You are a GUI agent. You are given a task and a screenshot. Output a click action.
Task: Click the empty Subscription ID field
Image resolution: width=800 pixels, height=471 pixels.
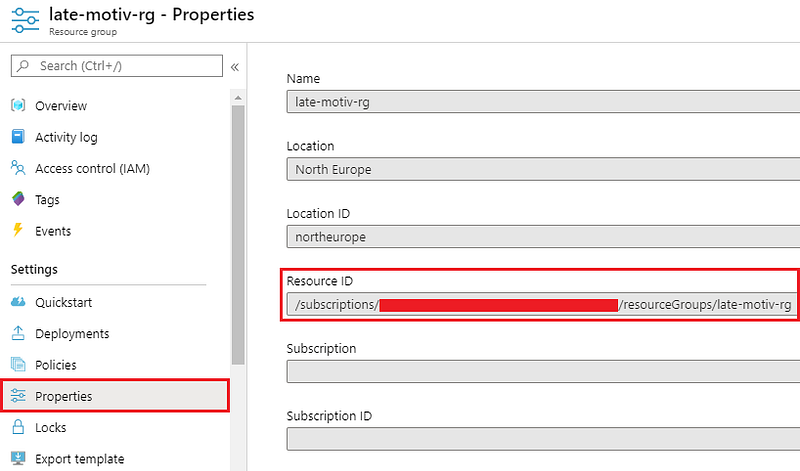coord(543,438)
